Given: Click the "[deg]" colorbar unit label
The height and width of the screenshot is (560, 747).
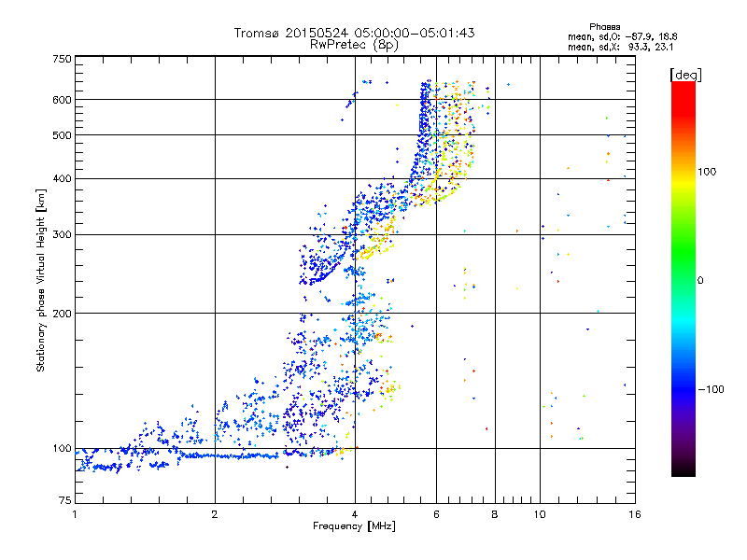Looking at the screenshot, I should click(x=685, y=75).
